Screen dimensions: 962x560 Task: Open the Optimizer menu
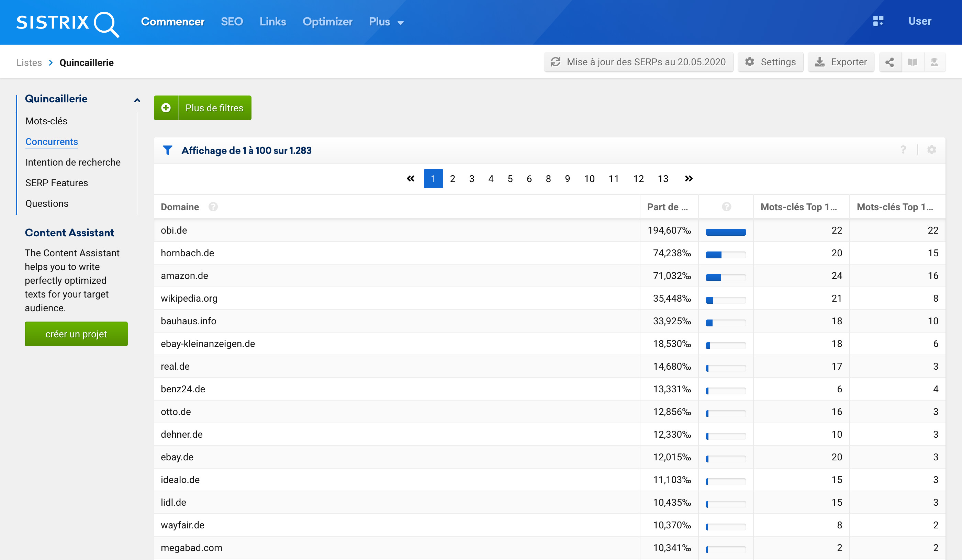point(327,22)
